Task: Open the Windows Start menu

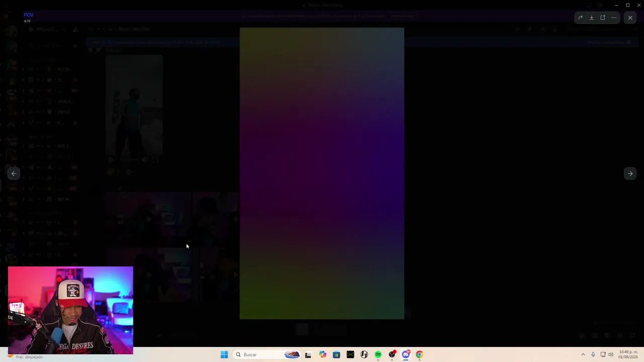Action: [x=224, y=354]
